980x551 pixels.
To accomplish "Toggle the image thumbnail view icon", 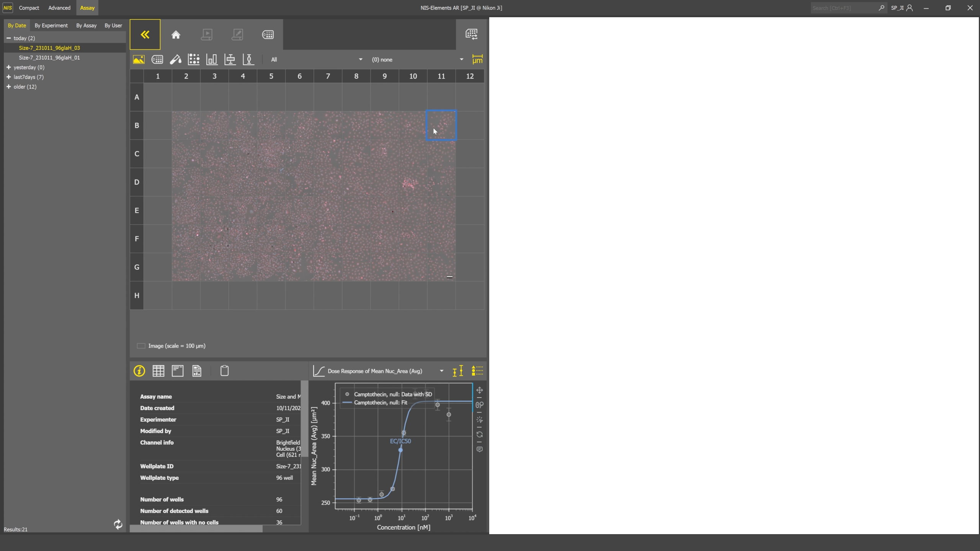I will (x=139, y=59).
